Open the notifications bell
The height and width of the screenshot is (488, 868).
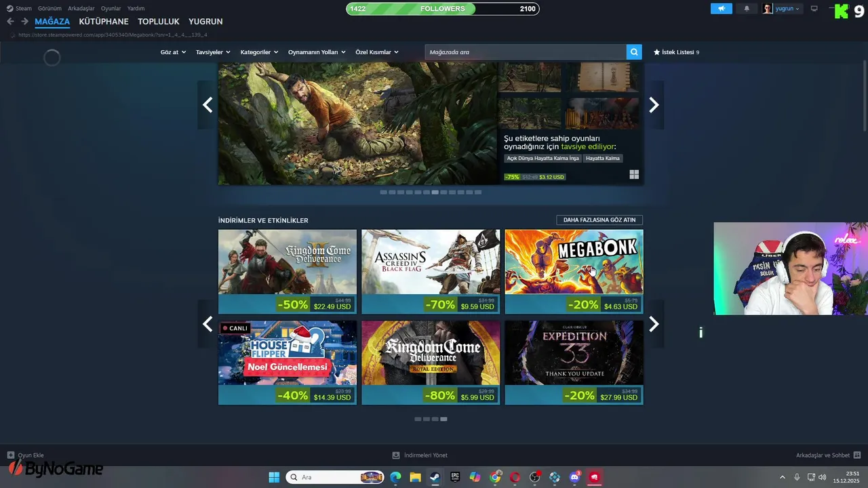(x=747, y=9)
